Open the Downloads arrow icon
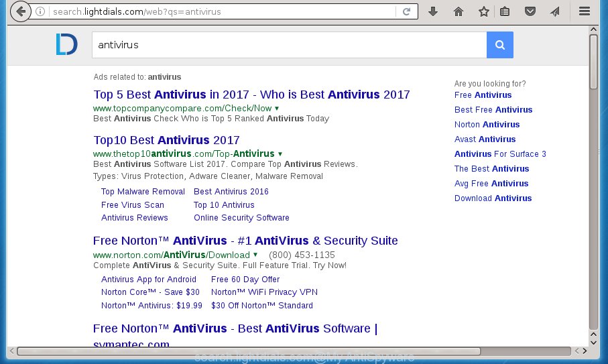 [433, 11]
